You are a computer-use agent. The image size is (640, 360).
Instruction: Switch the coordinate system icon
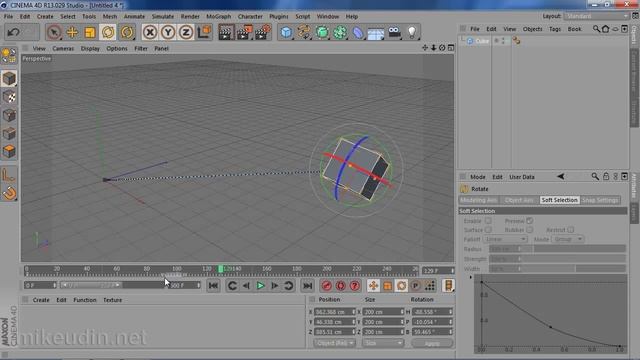coord(204,32)
